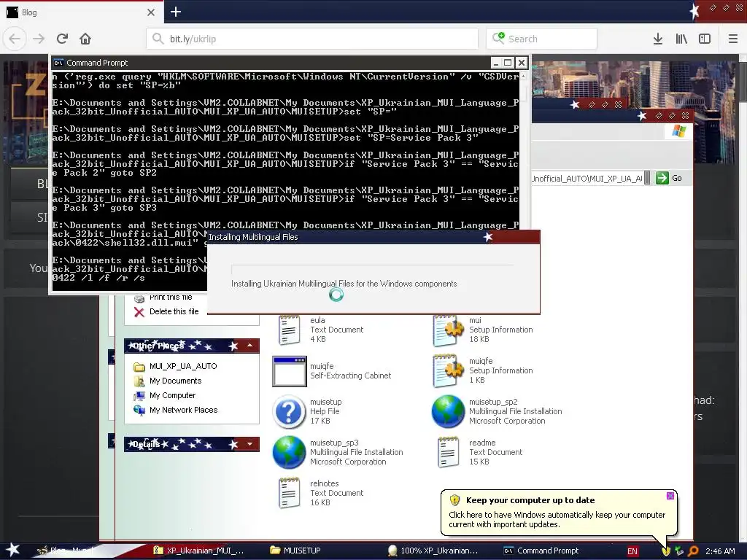Collapse the Other Places panel
Image resolution: width=747 pixels, height=560 pixels.
point(249,345)
